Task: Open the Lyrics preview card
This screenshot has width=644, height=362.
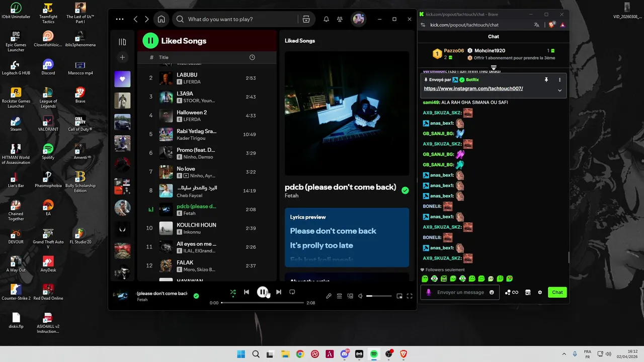Action: (347, 237)
